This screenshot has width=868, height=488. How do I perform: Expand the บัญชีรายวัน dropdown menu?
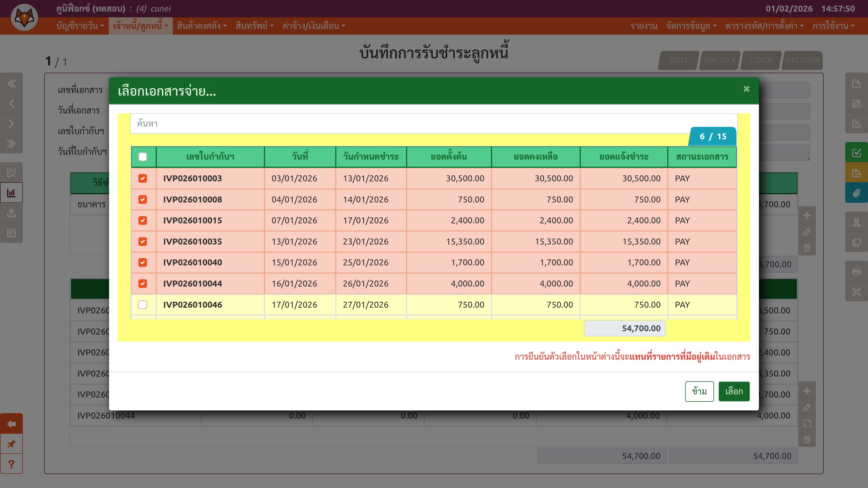tap(80, 26)
